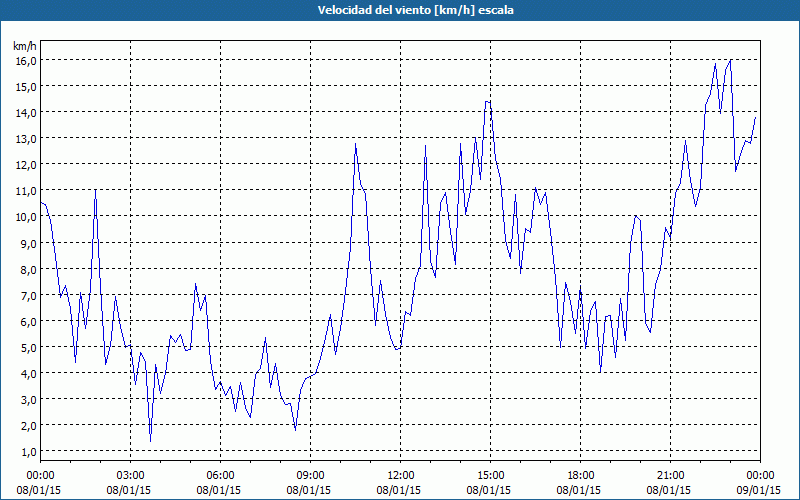Click the chart title 'Velocidad del viento [km/h] escala'
The image size is (800, 500).
coord(415,10)
